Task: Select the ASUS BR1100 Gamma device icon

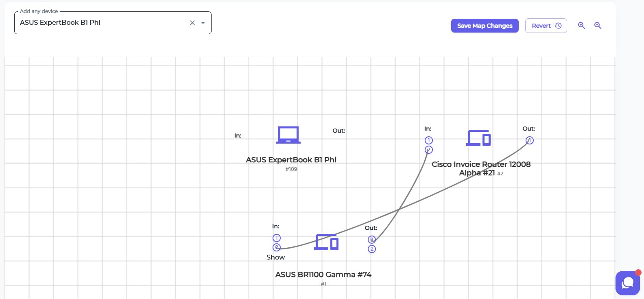Action: 326,242
